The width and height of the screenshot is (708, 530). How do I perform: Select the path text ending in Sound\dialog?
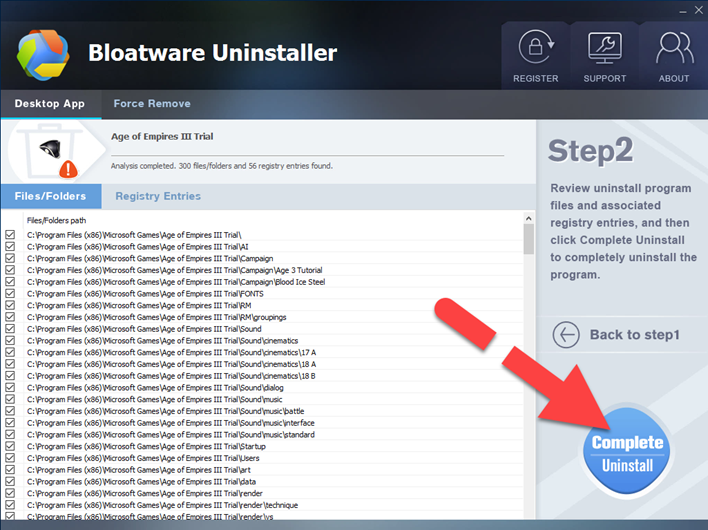[155, 388]
